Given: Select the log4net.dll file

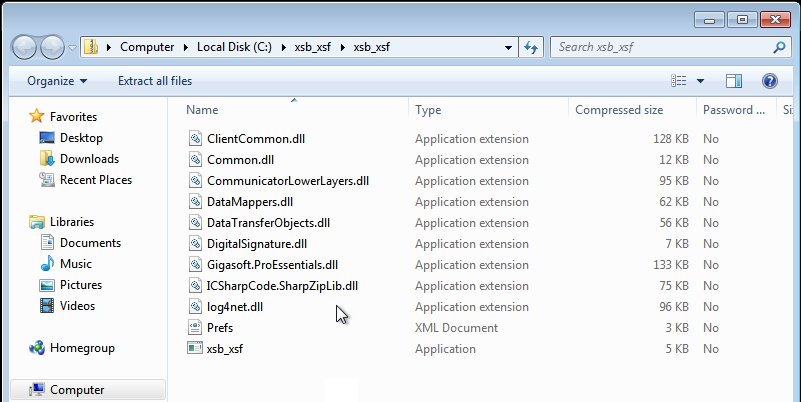Looking at the screenshot, I should [x=235, y=307].
